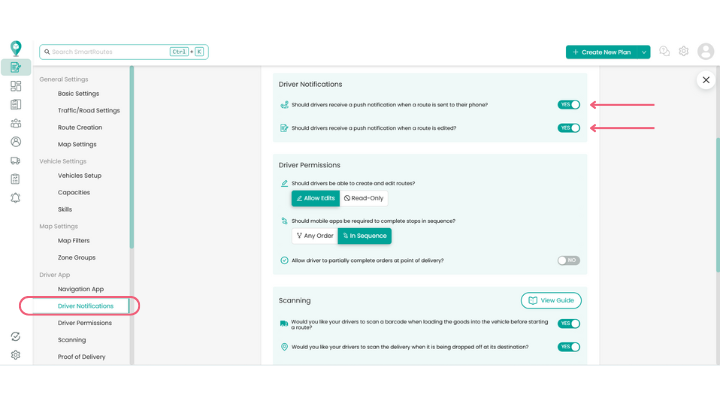Open Proof of Delivery settings
Viewport: 720px width, 405px height.
81,357
